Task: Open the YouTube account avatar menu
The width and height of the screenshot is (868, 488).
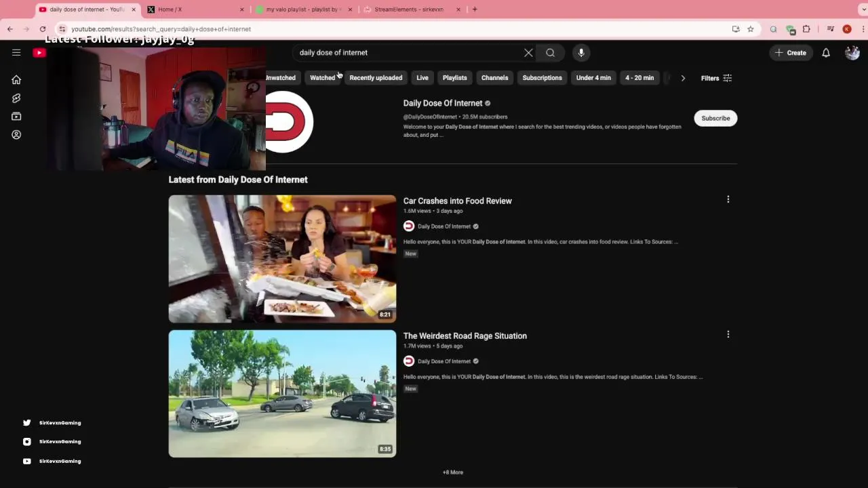Action: point(852,53)
